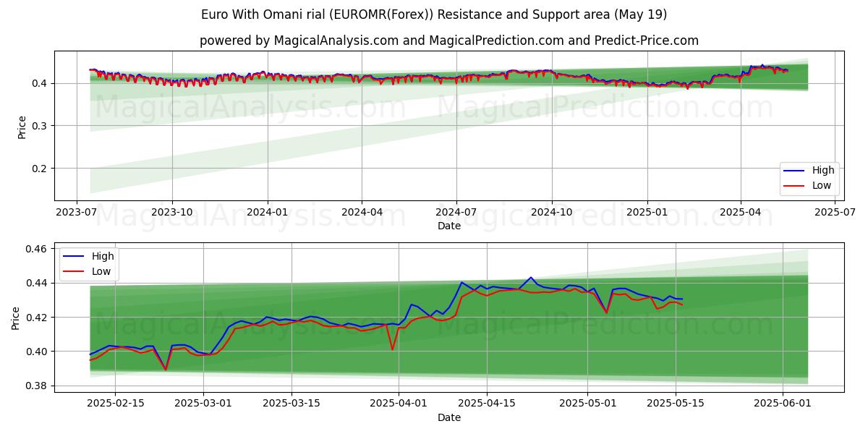The height and width of the screenshot is (434, 868).
Task: Click the top chart 'Date' axis label
Action: click(449, 226)
